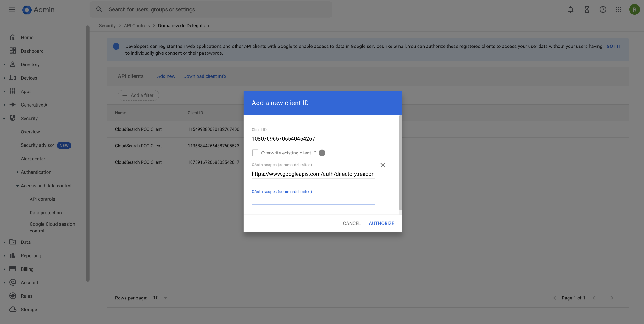Image resolution: width=644 pixels, height=324 pixels.
Task: Click the help question mark icon
Action: [602, 9]
